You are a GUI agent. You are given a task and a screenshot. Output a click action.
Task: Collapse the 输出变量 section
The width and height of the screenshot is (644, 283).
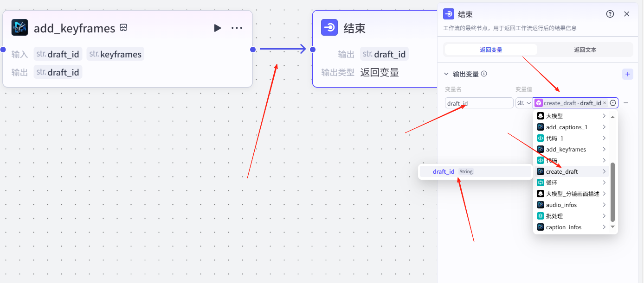coord(446,74)
